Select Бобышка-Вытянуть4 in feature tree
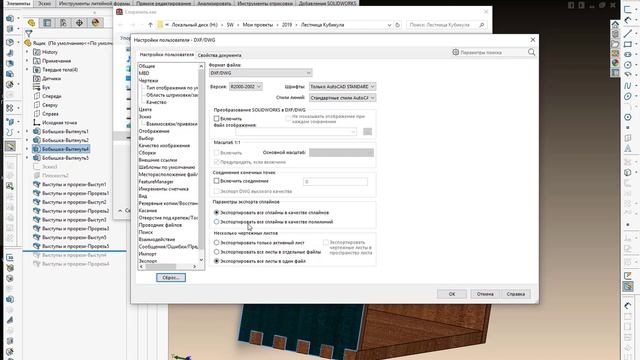This screenshot has height=360, width=640. [65, 149]
